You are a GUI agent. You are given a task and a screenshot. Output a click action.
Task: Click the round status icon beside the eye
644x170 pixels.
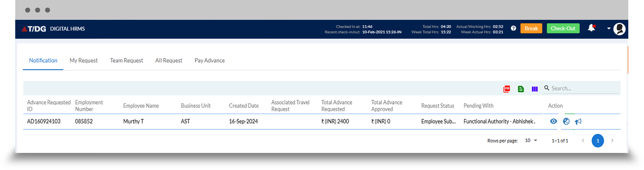point(566,122)
